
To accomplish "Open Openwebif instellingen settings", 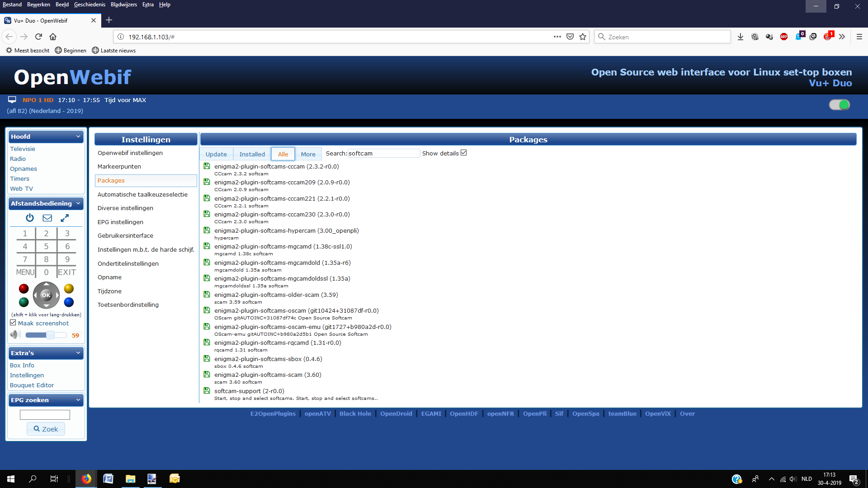I will click(130, 153).
